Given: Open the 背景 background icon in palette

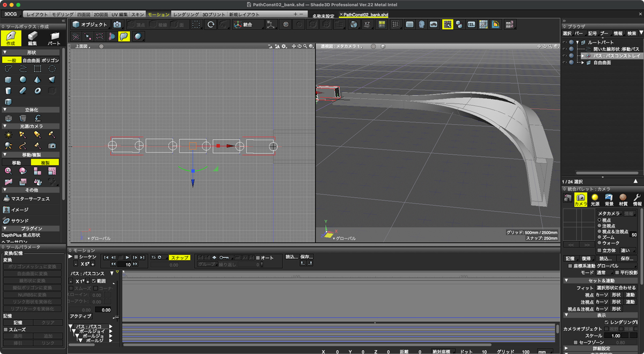Looking at the screenshot, I should pyautogui.click(x=609, y=200).
